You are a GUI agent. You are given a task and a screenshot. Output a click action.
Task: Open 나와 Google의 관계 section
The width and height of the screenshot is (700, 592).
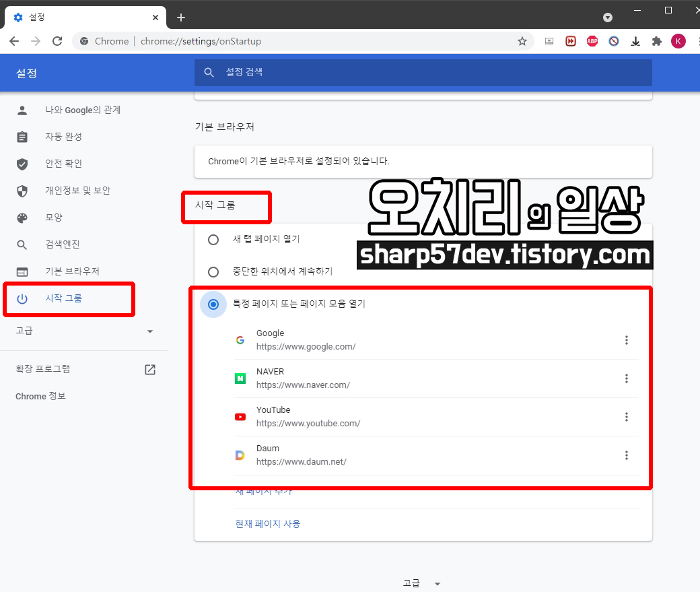(83, 110)
